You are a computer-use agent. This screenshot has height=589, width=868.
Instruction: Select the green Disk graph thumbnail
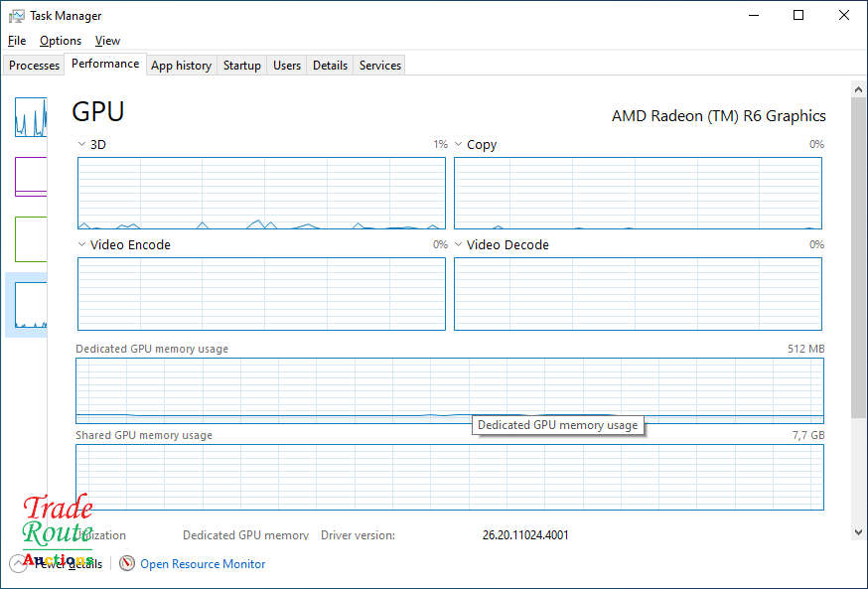(x=31, y=238)
